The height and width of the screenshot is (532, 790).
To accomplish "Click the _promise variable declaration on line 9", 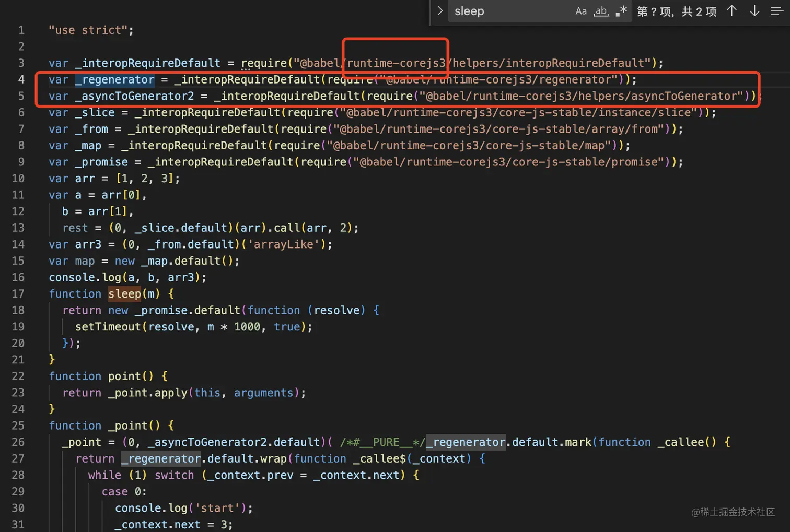I will click(101, 162).
